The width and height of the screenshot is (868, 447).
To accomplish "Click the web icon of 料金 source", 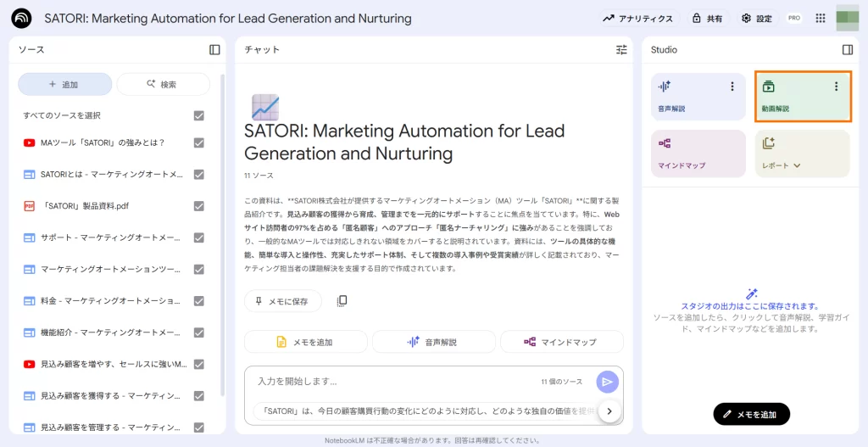I will [x=30, y=301].
